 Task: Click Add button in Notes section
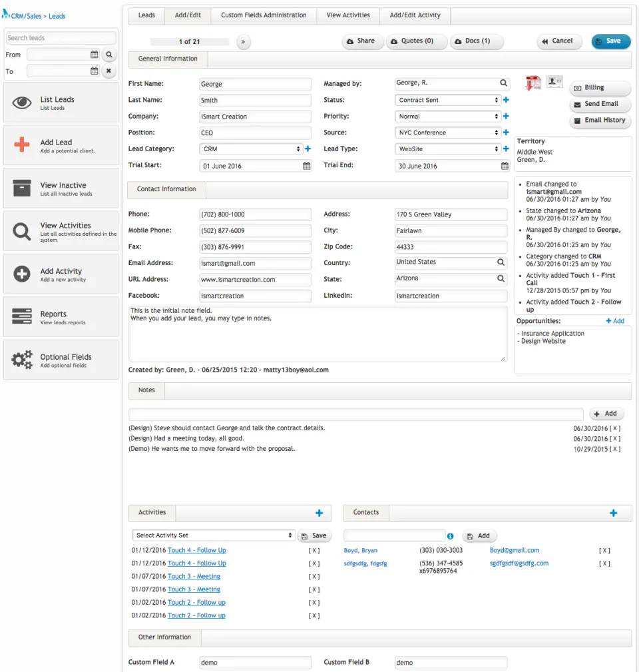pos(606,414)
